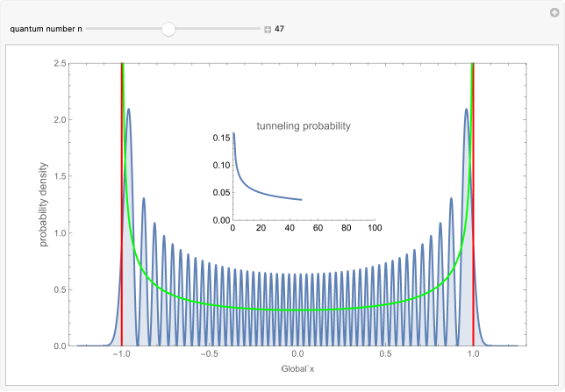Click the y-axis tick label 2.5
This screenshot has height=392, width=565.
click(x=61, y=63)
